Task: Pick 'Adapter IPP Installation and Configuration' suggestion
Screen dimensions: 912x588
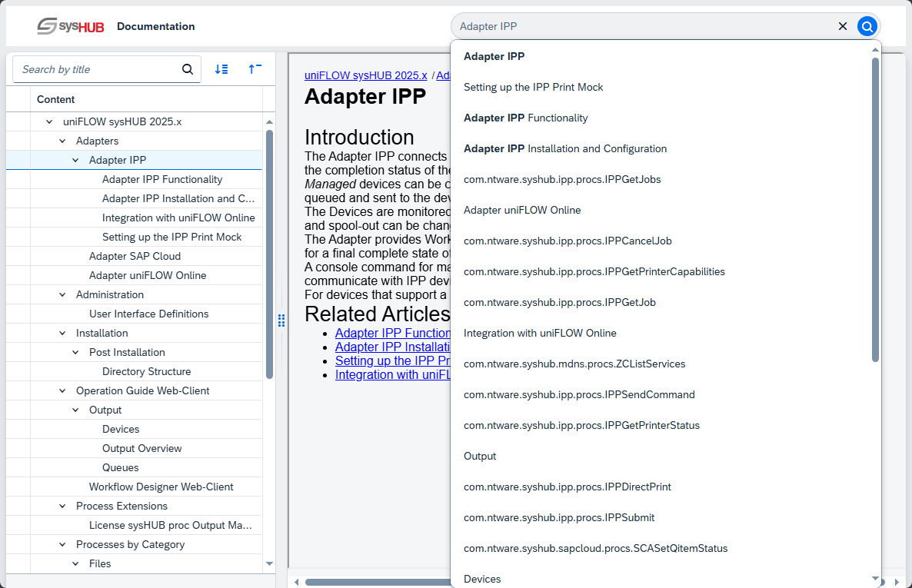Action: 661,149
